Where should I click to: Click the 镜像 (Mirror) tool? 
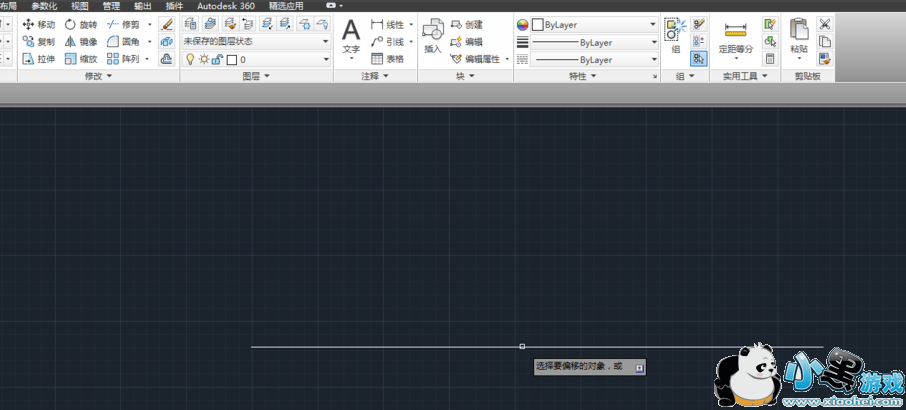(x=81, y=42)
